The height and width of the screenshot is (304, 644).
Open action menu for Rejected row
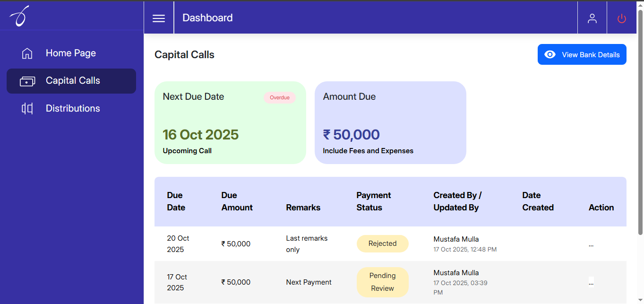pyautogui.click(x=591, y=244)
